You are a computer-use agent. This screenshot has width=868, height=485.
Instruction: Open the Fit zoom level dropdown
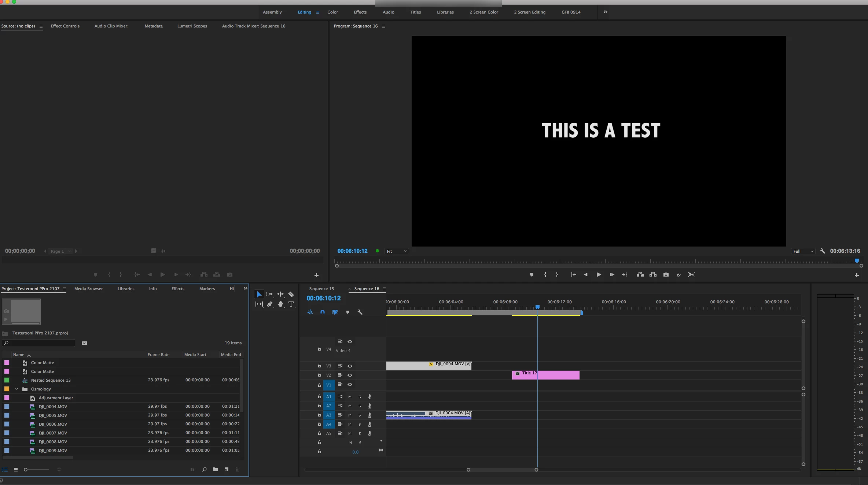[x=397, y=251]
